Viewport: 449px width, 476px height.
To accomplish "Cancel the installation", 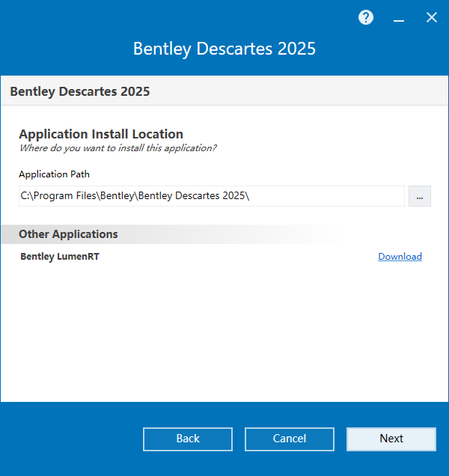I will (290, 439).
